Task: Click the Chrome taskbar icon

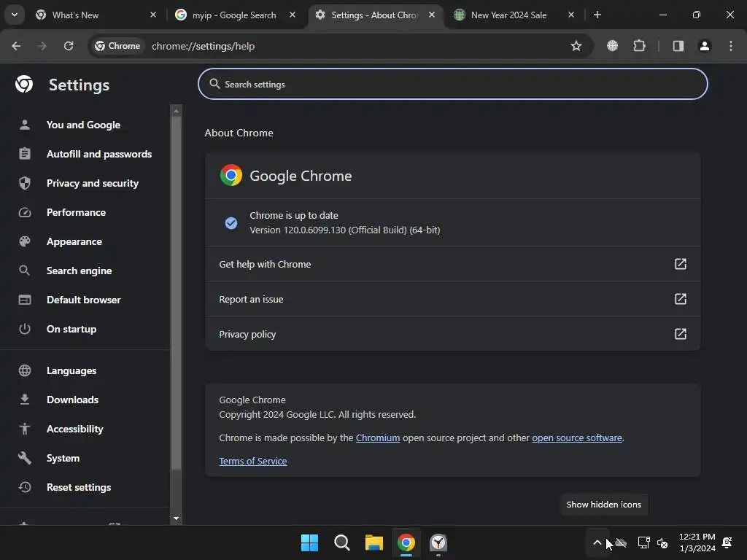Action: 406,542
